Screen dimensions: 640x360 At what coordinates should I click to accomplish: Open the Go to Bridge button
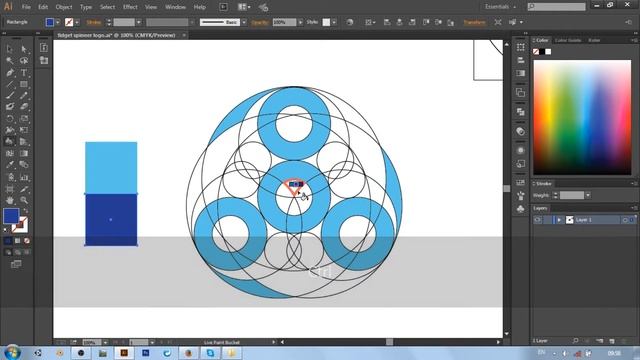point(223,7)
